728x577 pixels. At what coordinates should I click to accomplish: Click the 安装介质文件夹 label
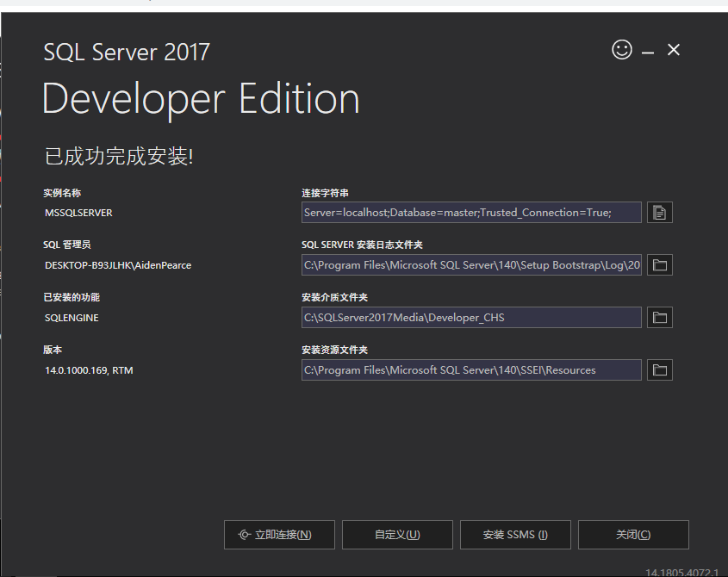point(334,297)
